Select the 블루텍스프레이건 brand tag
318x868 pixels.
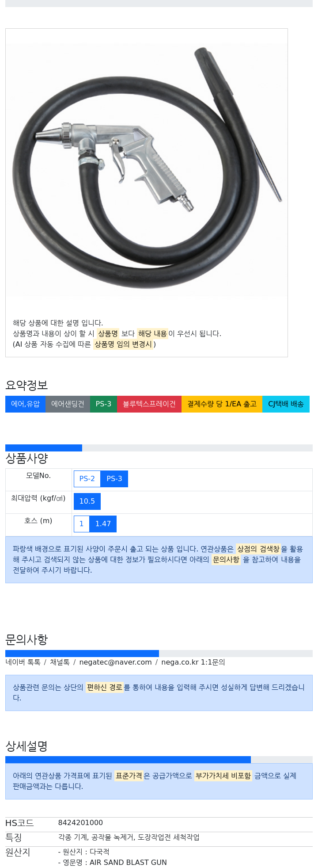click(149, 404)
